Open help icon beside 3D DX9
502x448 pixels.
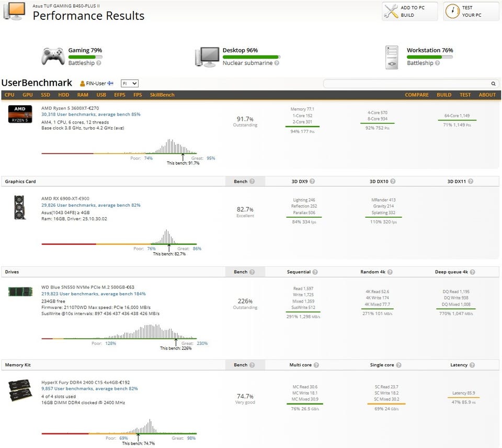[x=312, y=182]
